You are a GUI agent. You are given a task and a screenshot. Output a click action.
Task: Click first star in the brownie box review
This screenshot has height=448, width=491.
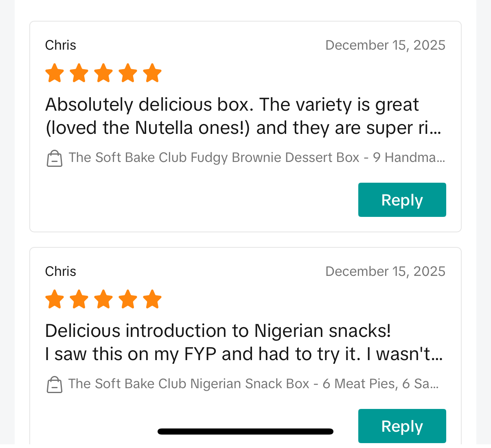[55, 73]
